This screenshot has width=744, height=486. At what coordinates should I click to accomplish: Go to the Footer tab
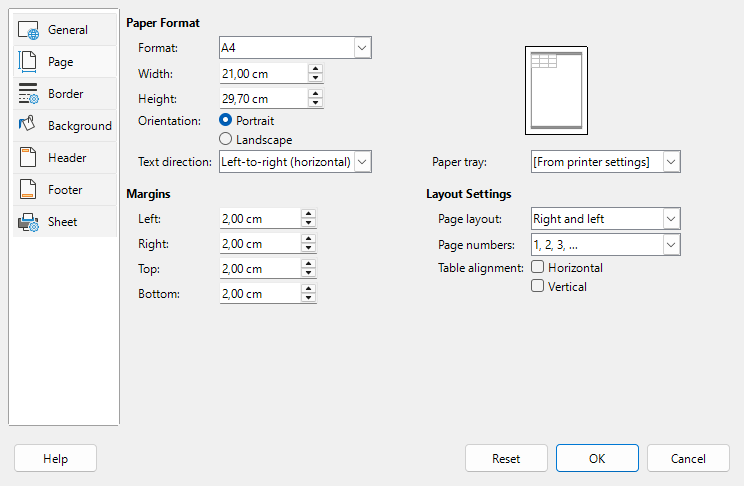pyautogui.click(x=65, y=190)
